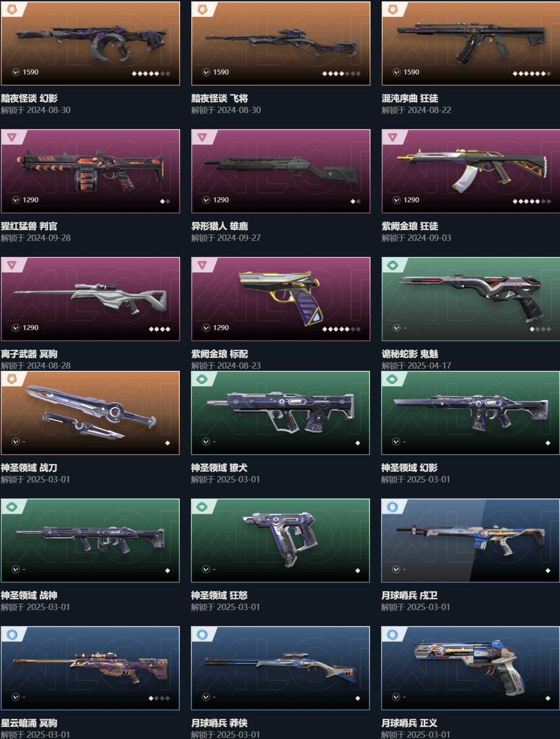
Task: Open the 离子武器 冥驹 sniper skin thumbnail
Action: 90,299
